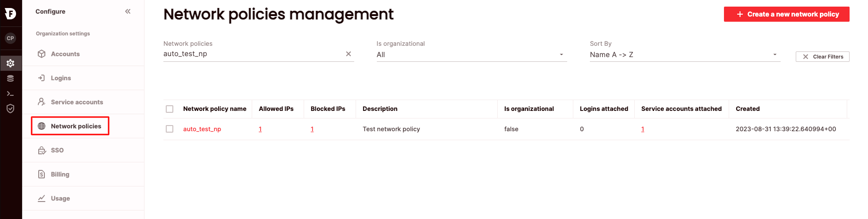Select all network policies with header checkbox

tap(170, 109)
